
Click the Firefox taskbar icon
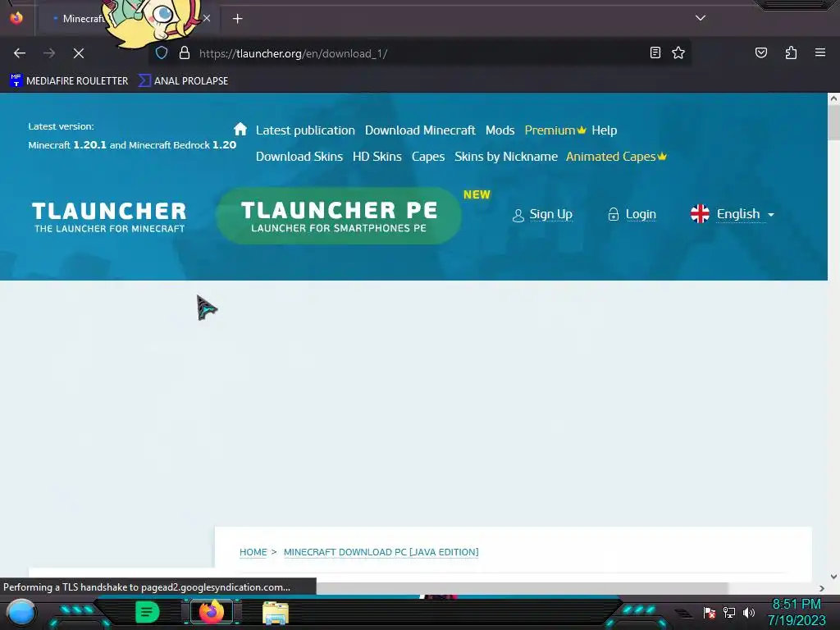211,612
